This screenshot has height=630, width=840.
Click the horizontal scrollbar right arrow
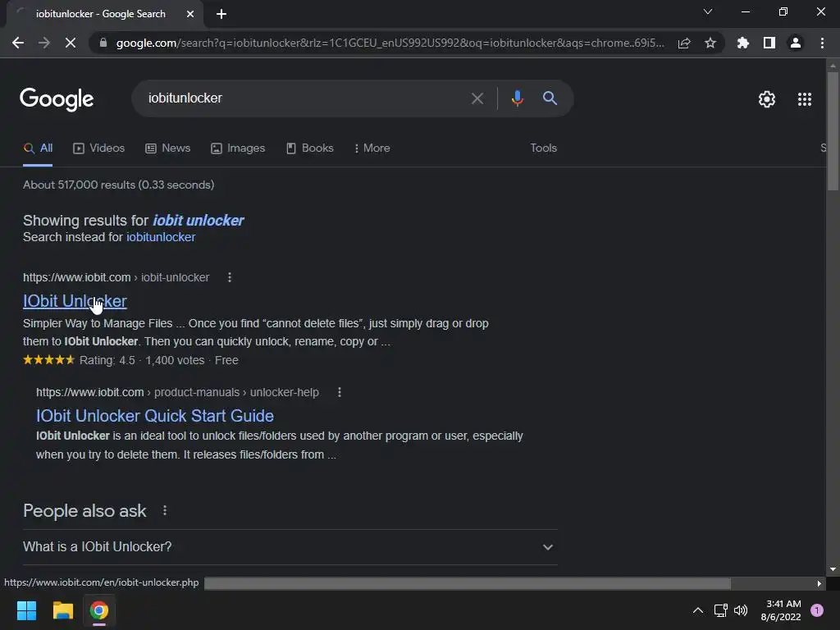tap(819, 583)
